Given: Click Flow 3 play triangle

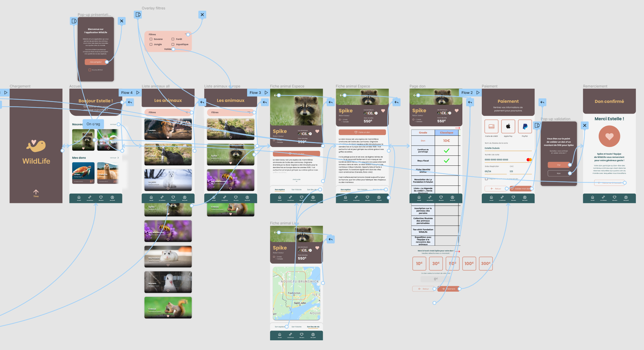Looking at the screenshot, I should tap(266, 93).
